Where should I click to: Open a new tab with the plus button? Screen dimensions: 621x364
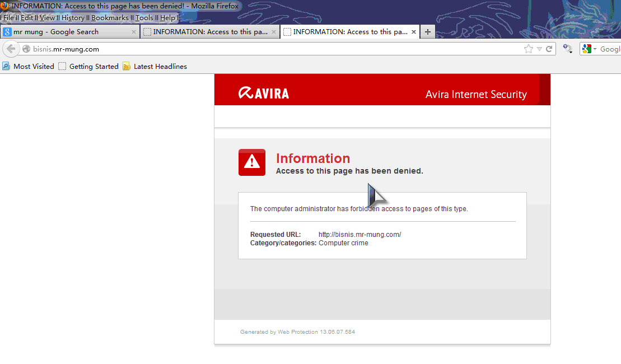point(427,31)
